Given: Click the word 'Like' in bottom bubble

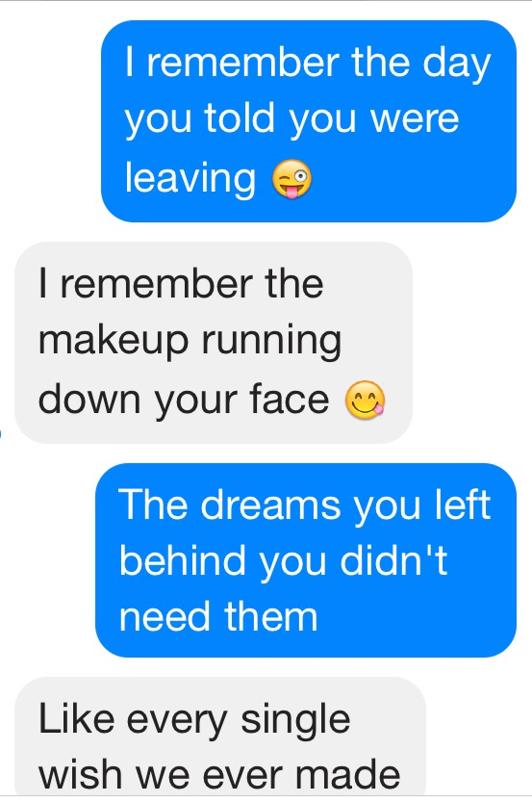Looking at the screenshot, I should tap(76, 718).
